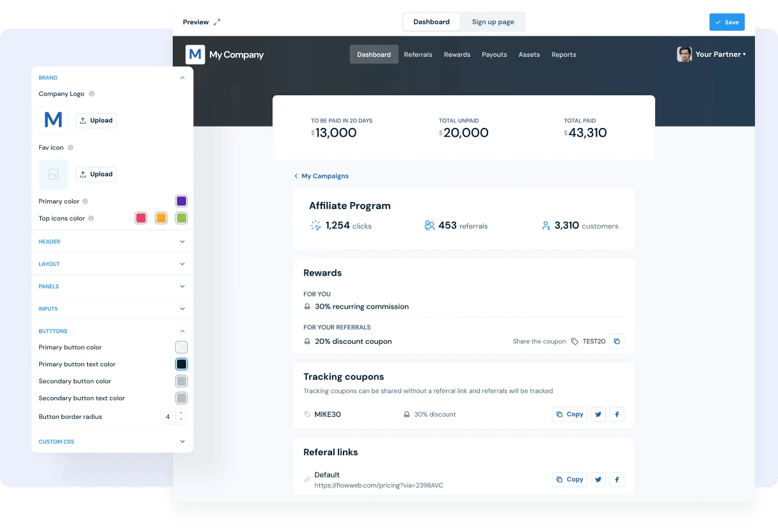The height and width of the screenshot is (532, 778).
Task: Open the pink Top icons color swatch
Action: click(x=141, y=218)
